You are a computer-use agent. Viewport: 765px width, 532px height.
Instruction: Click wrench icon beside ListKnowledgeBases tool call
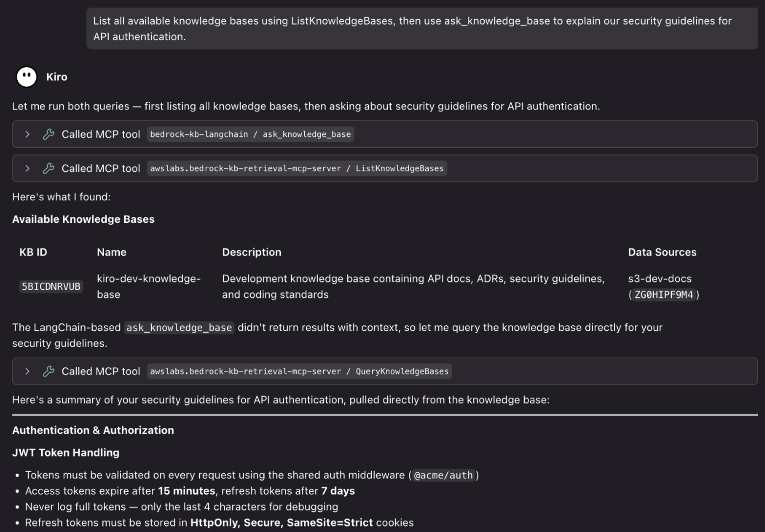point(48,168)
